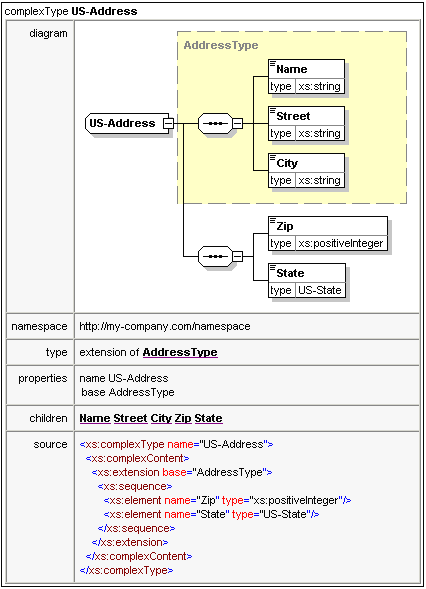Select the Name element box

pyautogui.click(x=307, y=77)
